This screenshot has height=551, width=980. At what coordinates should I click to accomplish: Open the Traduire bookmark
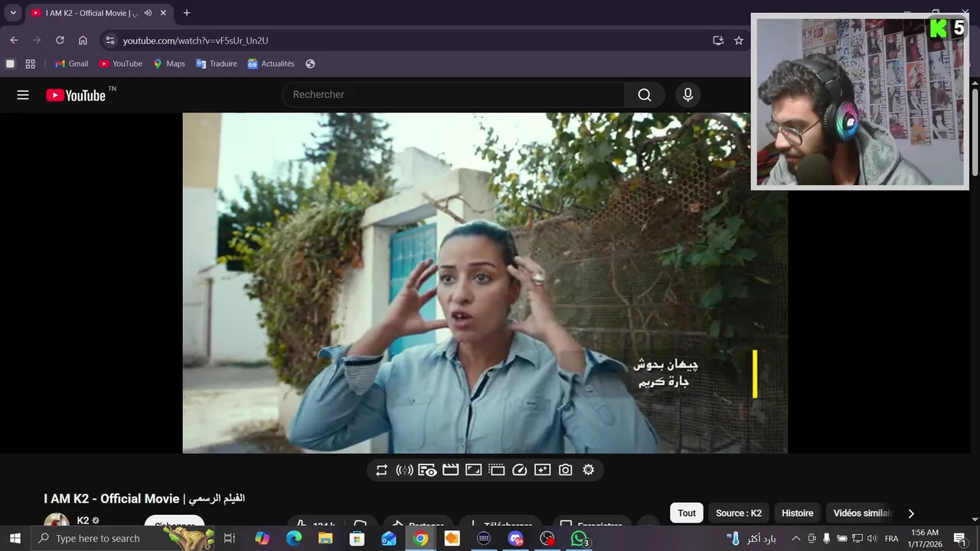click(x=217, y=64)
